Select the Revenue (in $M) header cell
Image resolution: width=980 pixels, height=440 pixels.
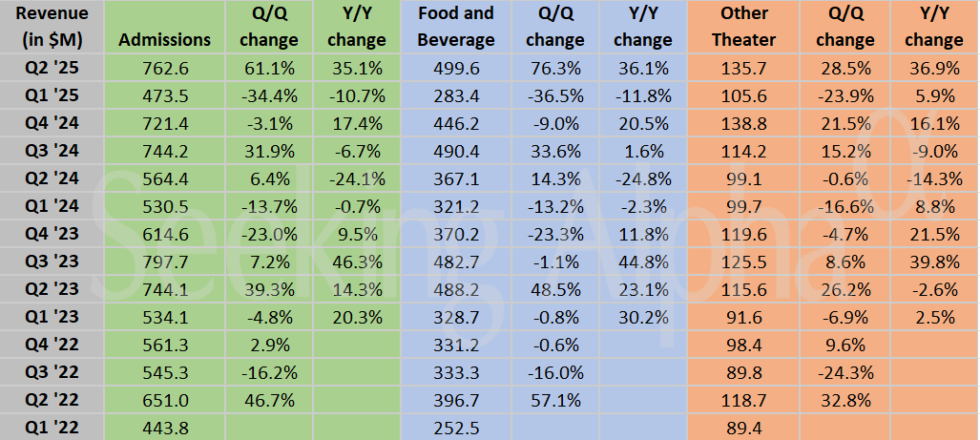[x=52, y=27]
